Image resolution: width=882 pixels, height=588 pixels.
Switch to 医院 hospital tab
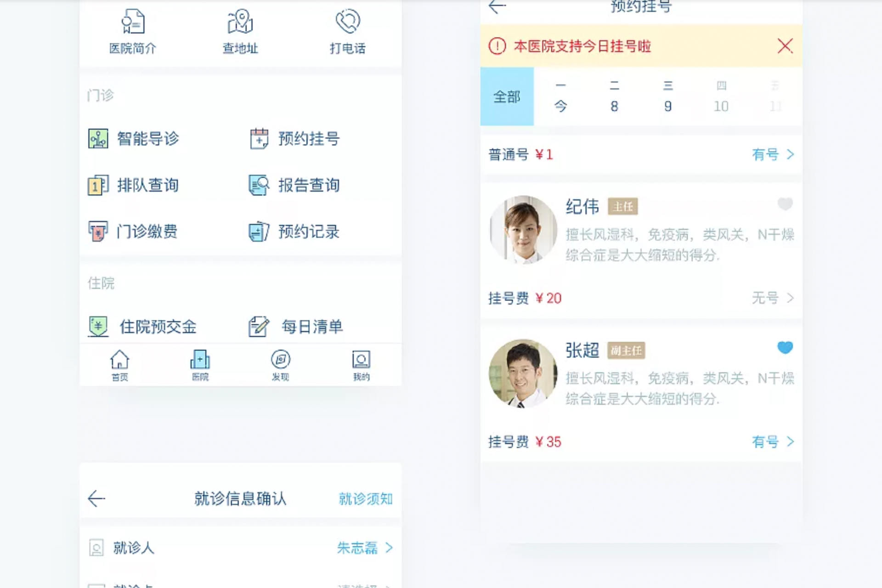pos(200,365)
